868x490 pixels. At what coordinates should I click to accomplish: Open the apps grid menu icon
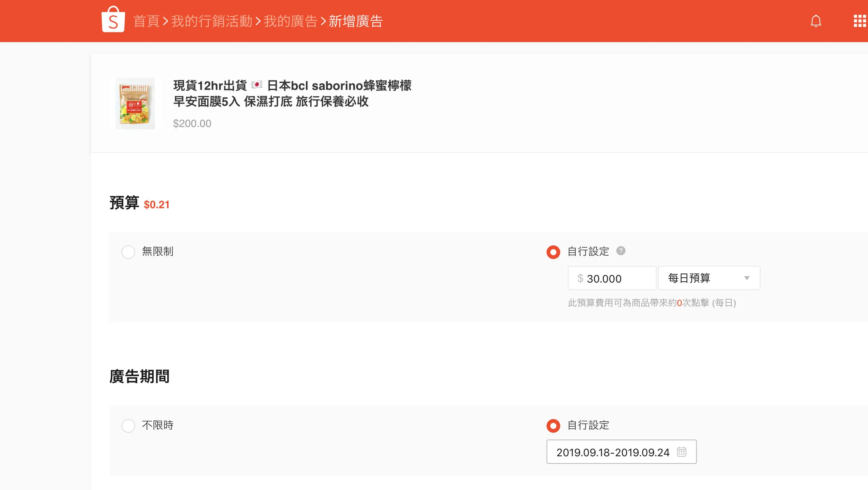point(860,21)
